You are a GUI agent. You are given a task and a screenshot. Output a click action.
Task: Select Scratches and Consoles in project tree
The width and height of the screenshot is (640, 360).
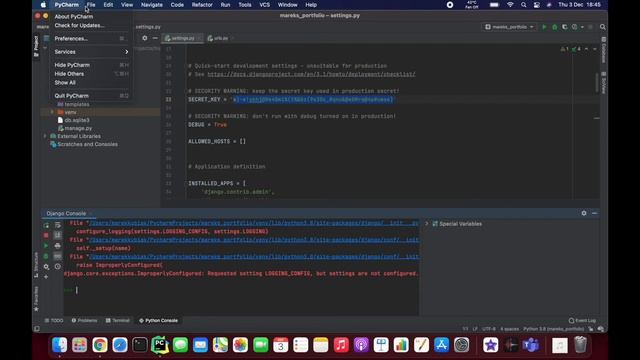coord(87,144)
